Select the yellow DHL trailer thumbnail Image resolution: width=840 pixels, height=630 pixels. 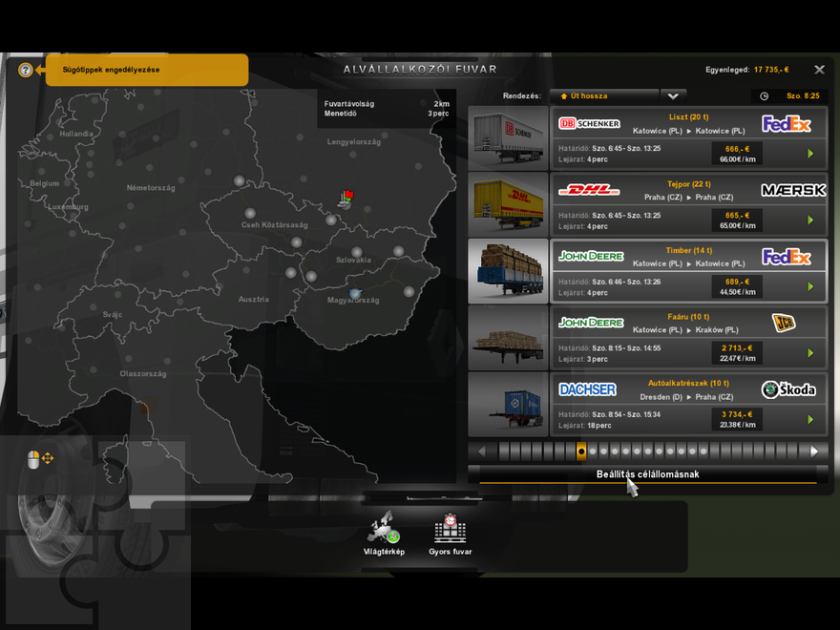point(508,204)
